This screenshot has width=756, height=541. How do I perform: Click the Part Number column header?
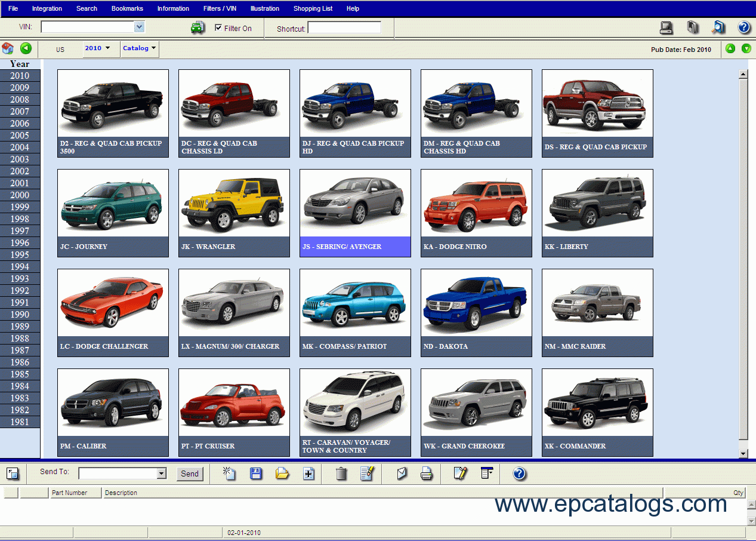click(x=76, y=493)
